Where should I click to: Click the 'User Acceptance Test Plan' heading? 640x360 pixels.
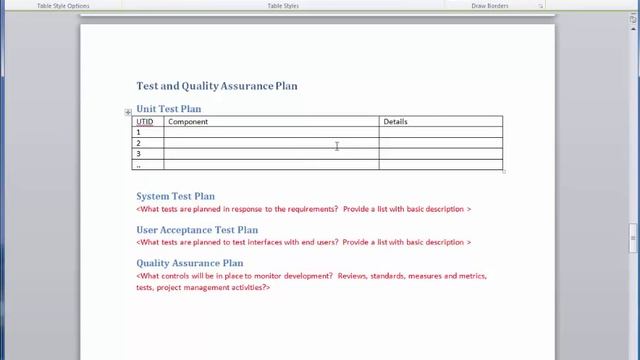(197, 230)
